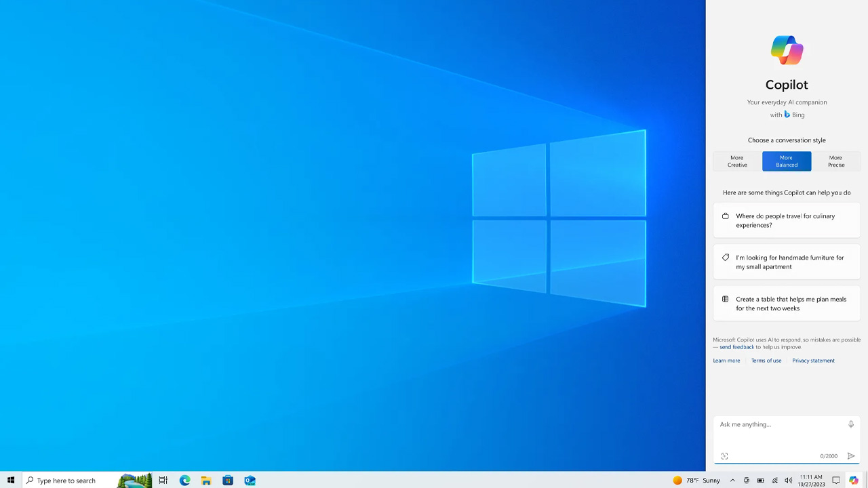
Task: Click the Copilot logo above the panel title
Action: click(786, 49)
